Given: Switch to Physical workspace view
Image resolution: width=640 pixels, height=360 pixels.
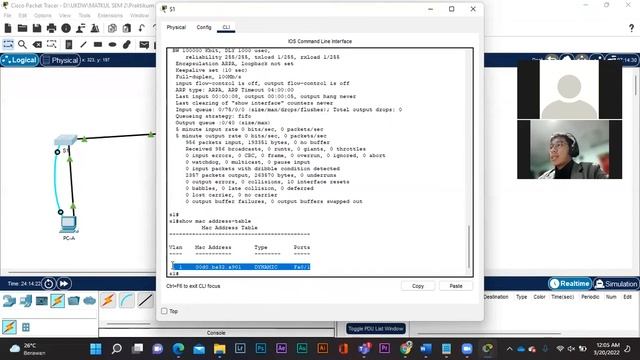Looking at the screenshot, I should 60,60.
